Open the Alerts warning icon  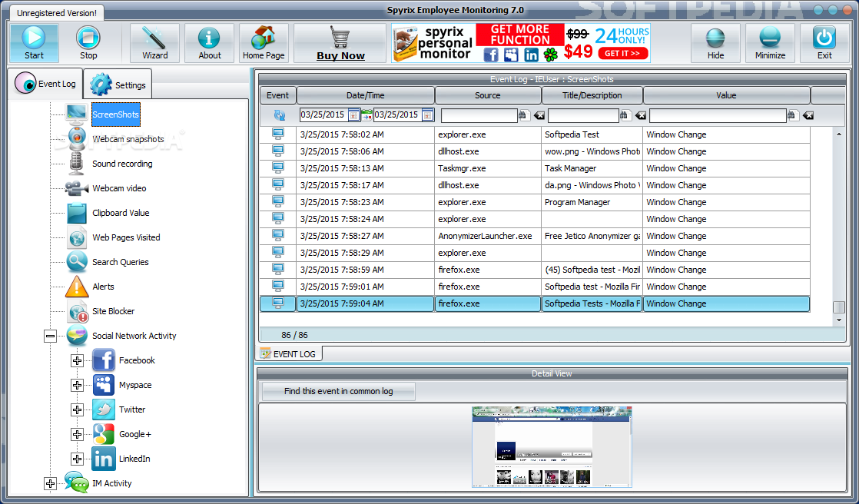point(77,287)
